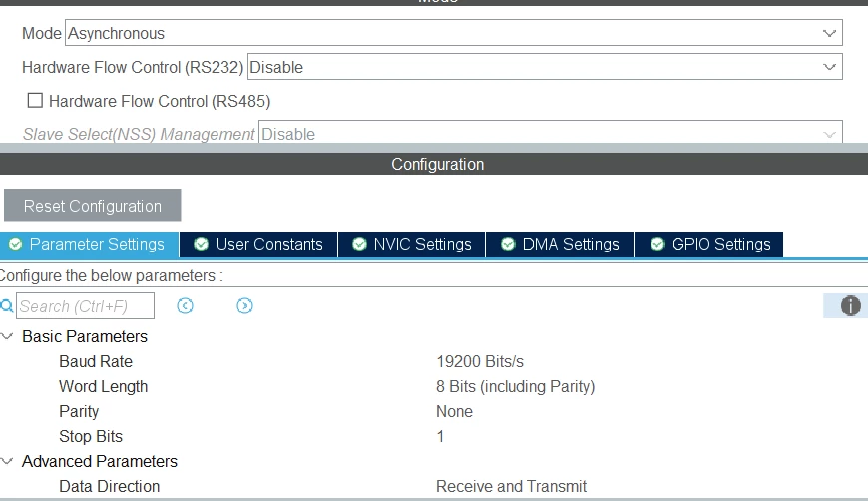This screenshot has width=868, height=501.
Task: Focus the Search (Ctrl+F) field
Action: (x=85, y=306)
